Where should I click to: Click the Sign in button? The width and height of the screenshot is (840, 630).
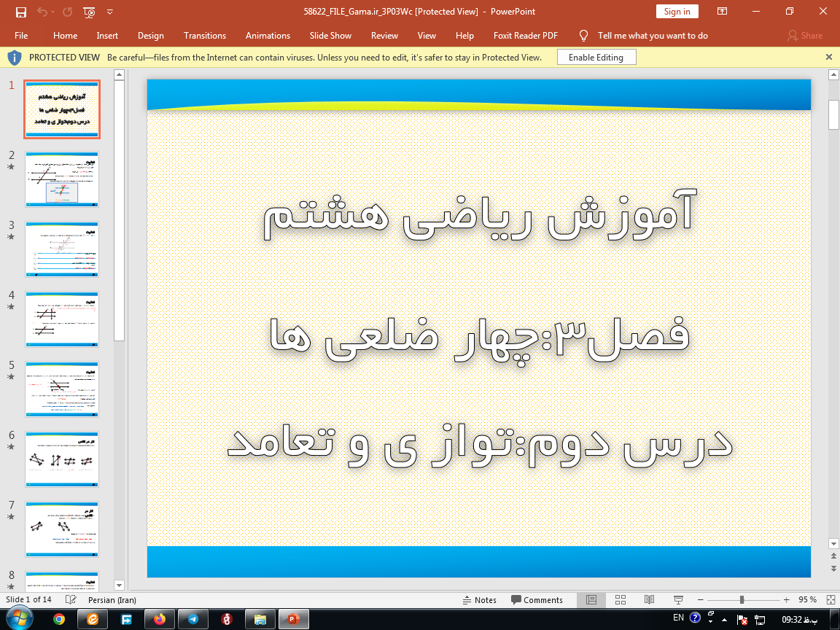(x=677, y=12)
